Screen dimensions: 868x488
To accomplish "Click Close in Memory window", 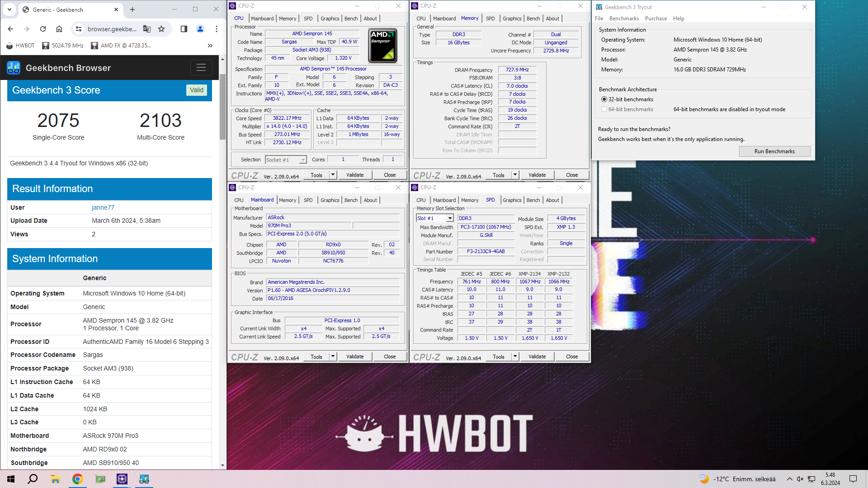I will click(572, 175).
